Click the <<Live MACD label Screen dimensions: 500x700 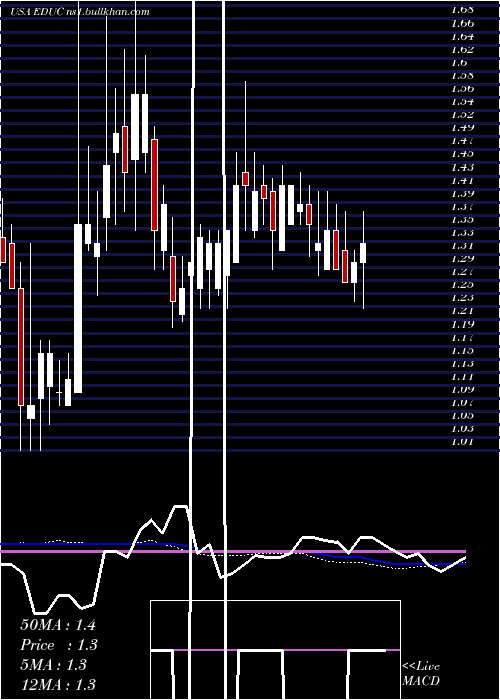point(421,674)
